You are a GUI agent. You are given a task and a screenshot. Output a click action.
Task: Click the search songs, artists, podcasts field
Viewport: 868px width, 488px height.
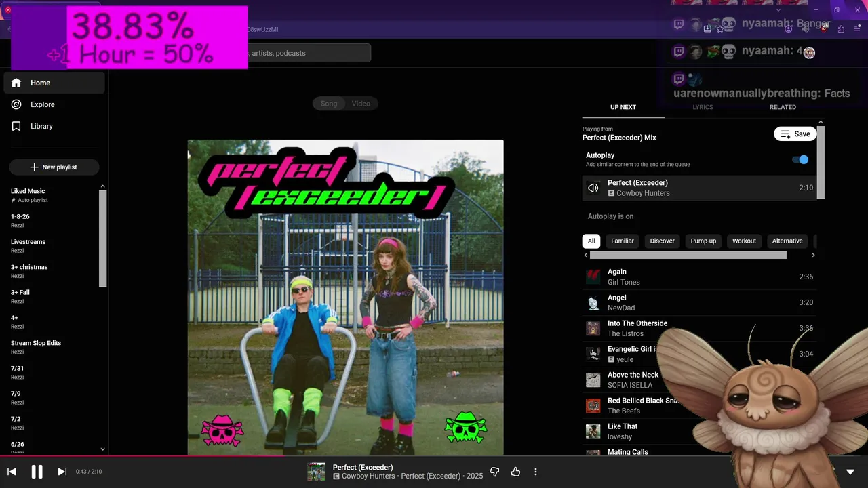309,53
